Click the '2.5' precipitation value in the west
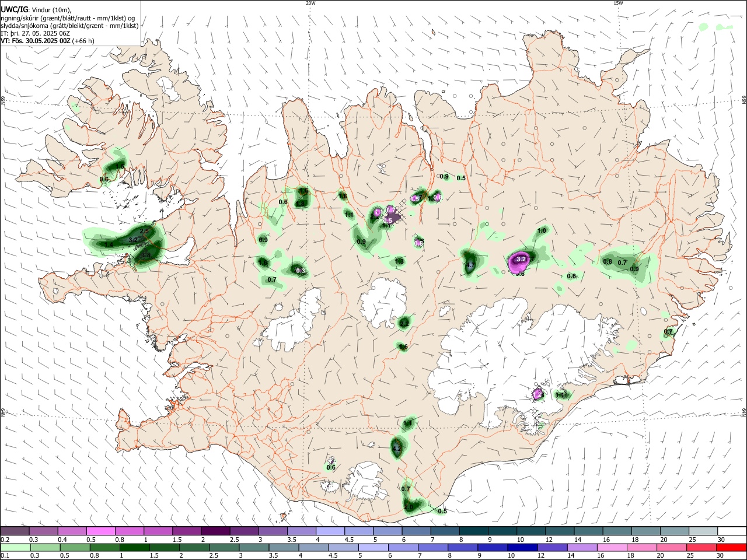This screenshot has height=560, width=747. (x=145, y=232)
